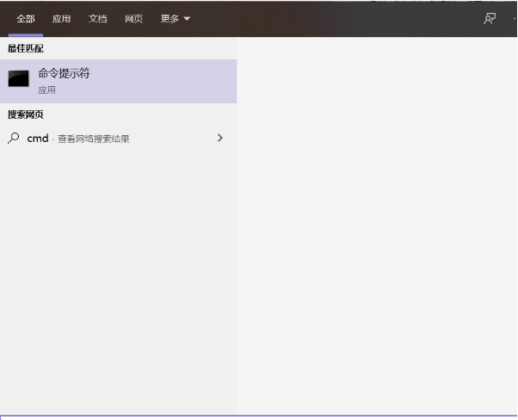Expand the 更多 dropdown

[x=176, y=19]
